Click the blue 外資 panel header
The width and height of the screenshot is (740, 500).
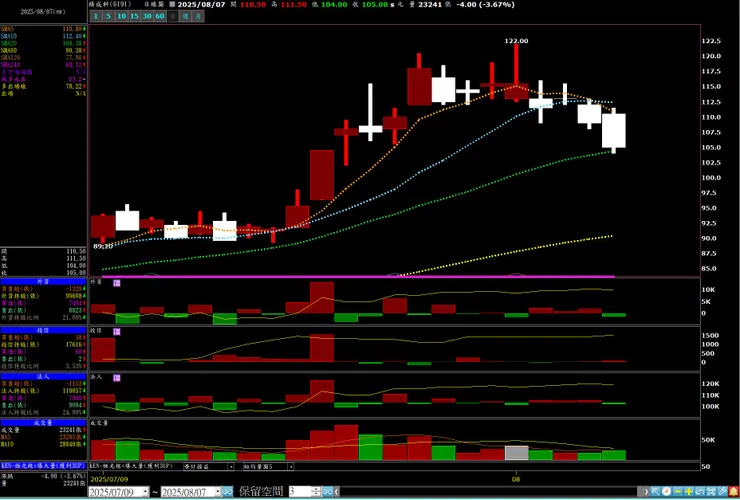[x=43, y=281]
